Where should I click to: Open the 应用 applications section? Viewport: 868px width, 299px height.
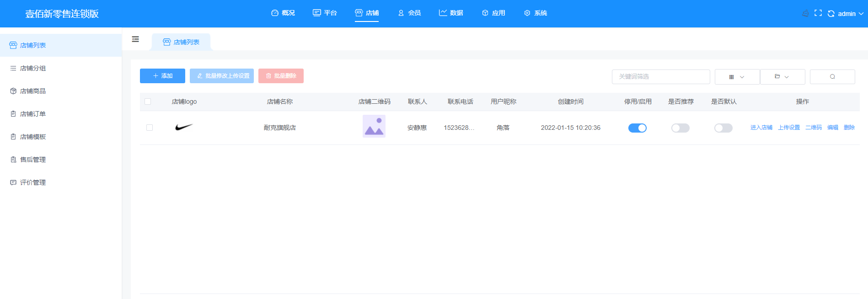(493, 13)
